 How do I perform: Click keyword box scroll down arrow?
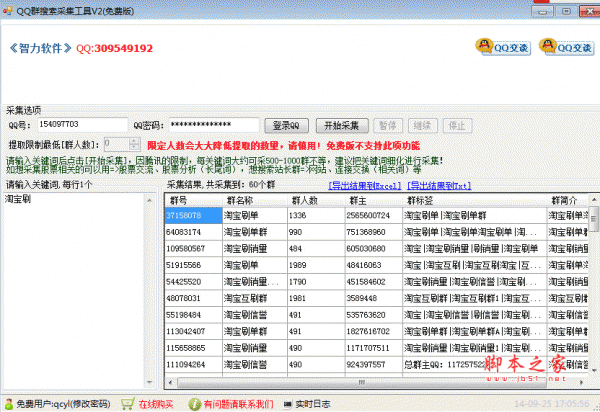(x=149, y=382)
